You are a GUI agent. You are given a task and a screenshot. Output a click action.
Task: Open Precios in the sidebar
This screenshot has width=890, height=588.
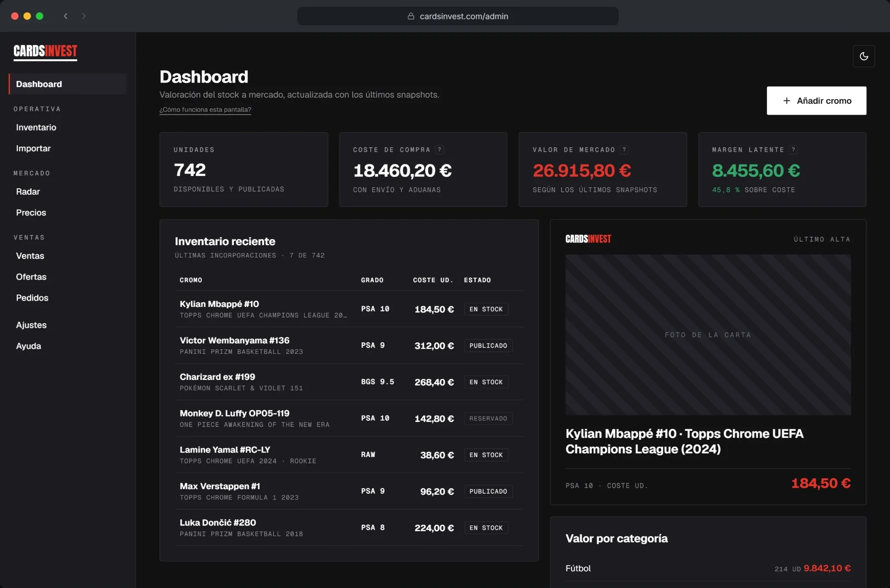31,213
